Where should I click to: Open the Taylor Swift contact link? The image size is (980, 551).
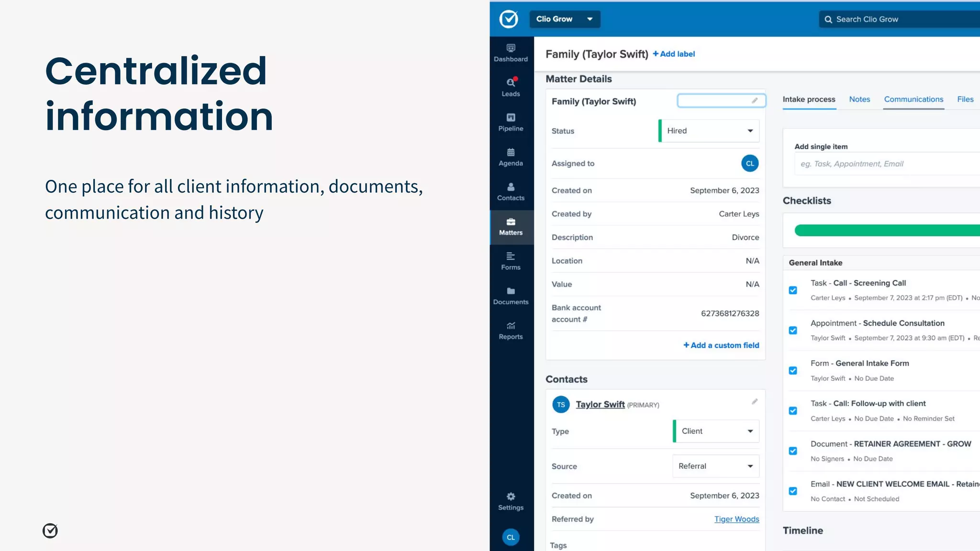(600, 405)
